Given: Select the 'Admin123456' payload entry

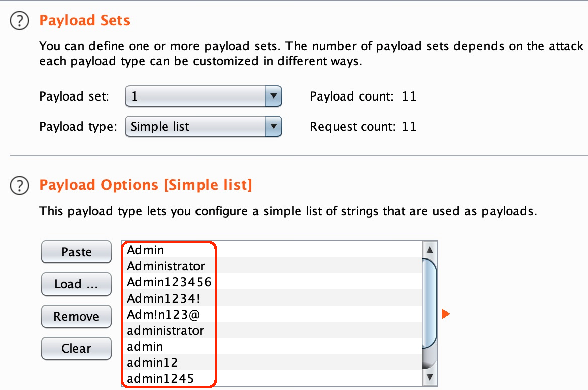Looking at the screenshot, I should pos(169,282).
